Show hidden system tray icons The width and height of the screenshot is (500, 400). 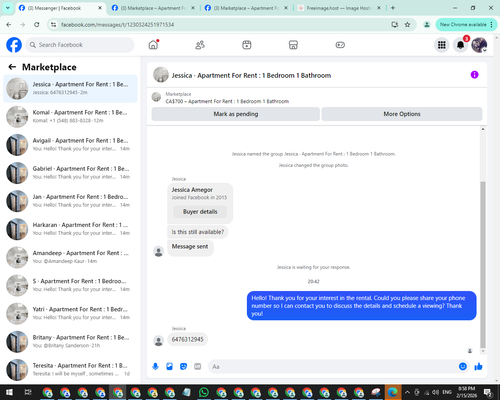coord(407,392)
